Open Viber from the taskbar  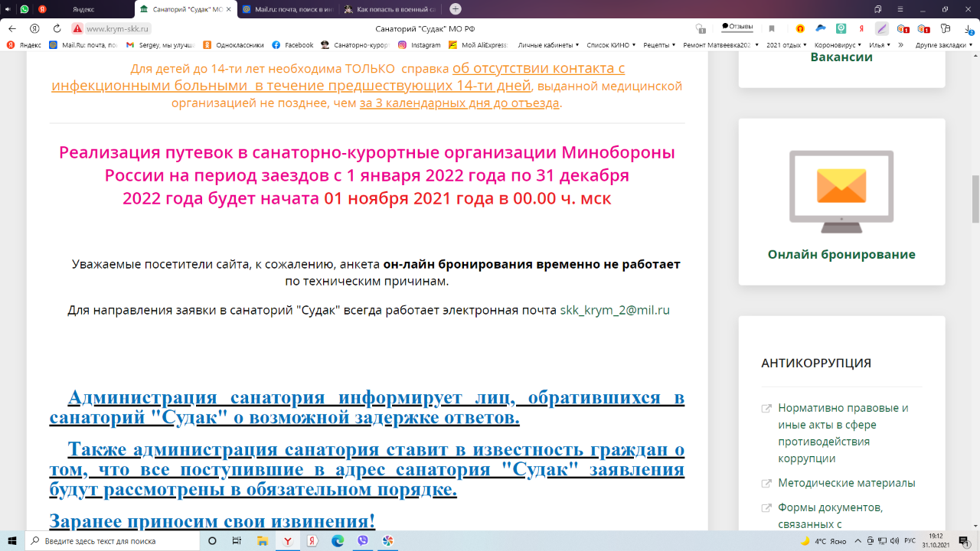click(363, 541)
